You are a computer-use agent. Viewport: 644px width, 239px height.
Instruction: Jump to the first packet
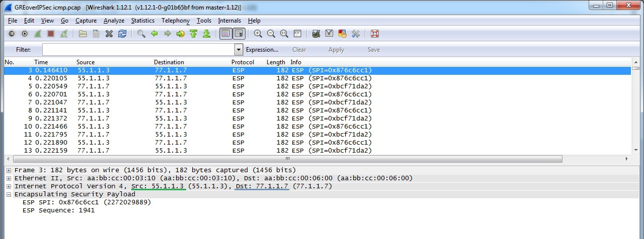(193, 34)
